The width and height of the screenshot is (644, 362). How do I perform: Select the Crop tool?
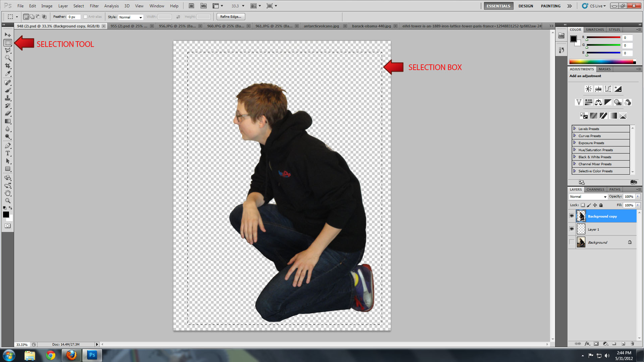8,66
